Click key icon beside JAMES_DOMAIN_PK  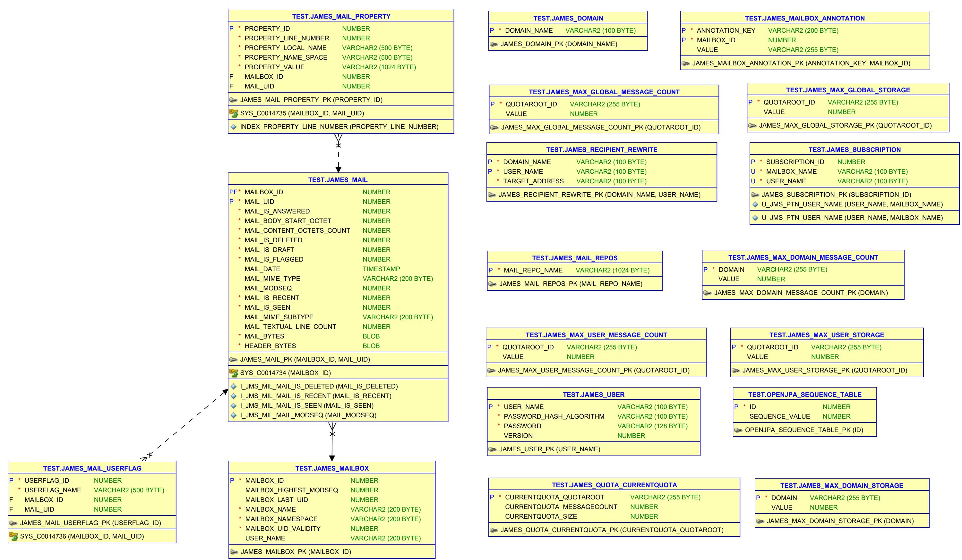pyautogui.click(x=494, y=44)
